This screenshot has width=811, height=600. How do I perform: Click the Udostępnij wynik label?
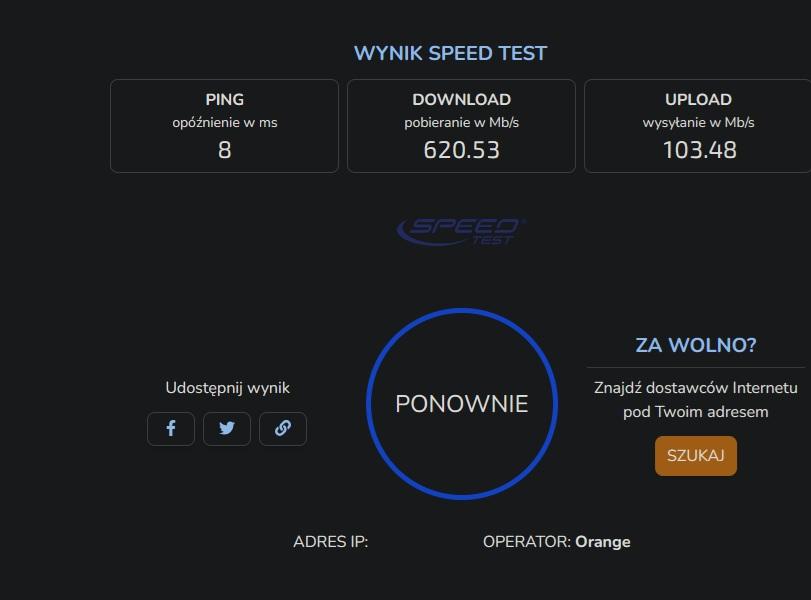coord(227,388)
